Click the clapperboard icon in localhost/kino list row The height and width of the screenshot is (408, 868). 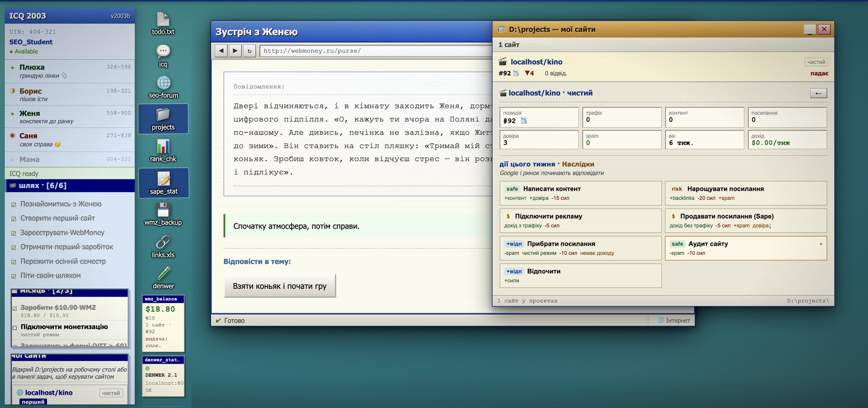[x=503, y=62]
